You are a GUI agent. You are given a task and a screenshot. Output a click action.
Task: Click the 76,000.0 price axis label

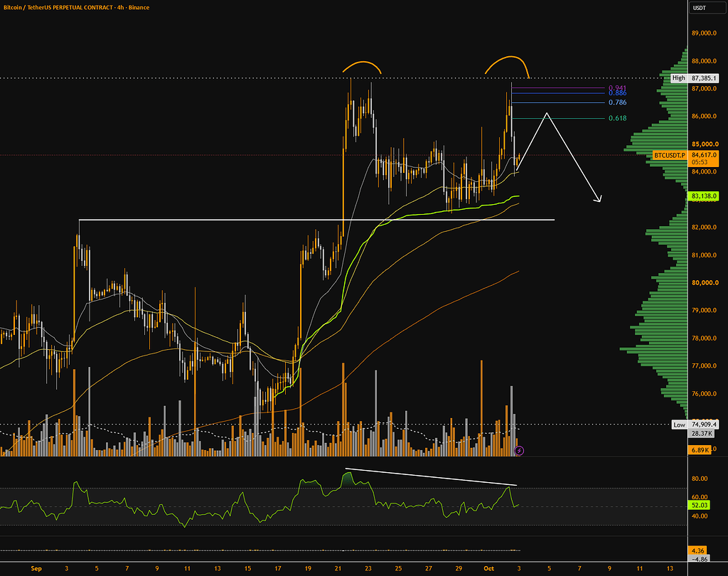coord(705,393)
